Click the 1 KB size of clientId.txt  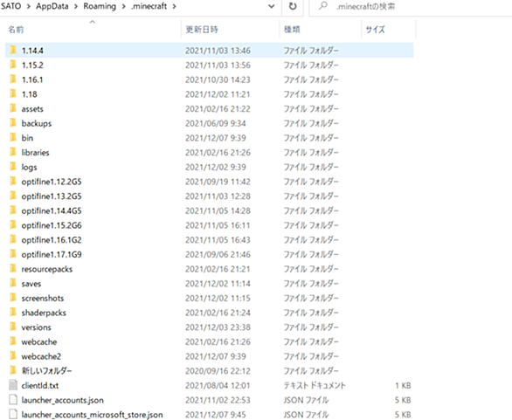[x=403, y=385]
